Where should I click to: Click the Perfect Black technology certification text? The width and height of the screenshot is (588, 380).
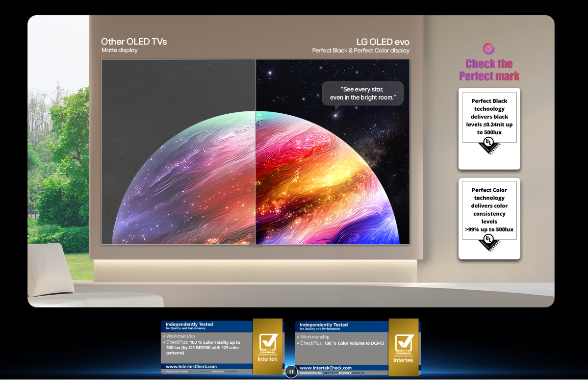tap(489, 117)
